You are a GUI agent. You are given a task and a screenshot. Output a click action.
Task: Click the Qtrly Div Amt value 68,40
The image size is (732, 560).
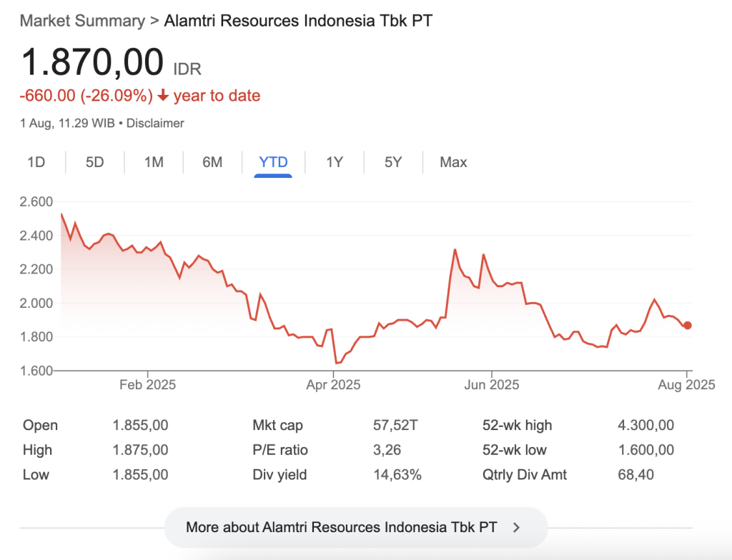point(635,474)
